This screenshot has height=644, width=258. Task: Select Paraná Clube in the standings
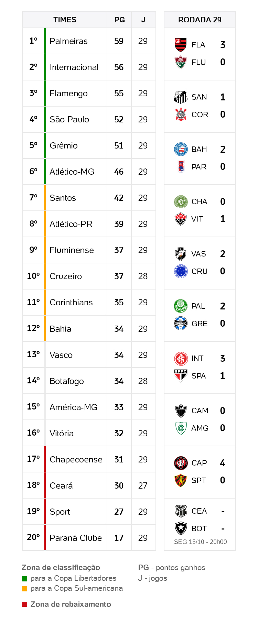click(x=76, y=538)
